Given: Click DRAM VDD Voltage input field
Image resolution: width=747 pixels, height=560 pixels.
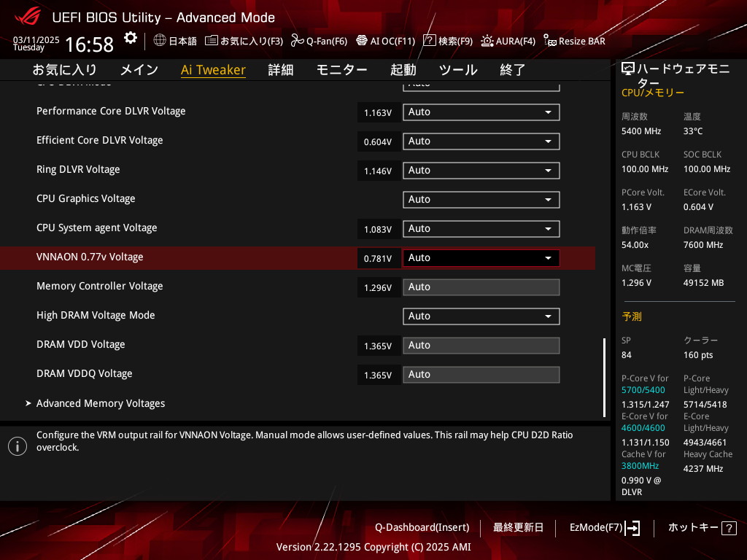Looking at the screenshot, I should [x=481, y=345].
